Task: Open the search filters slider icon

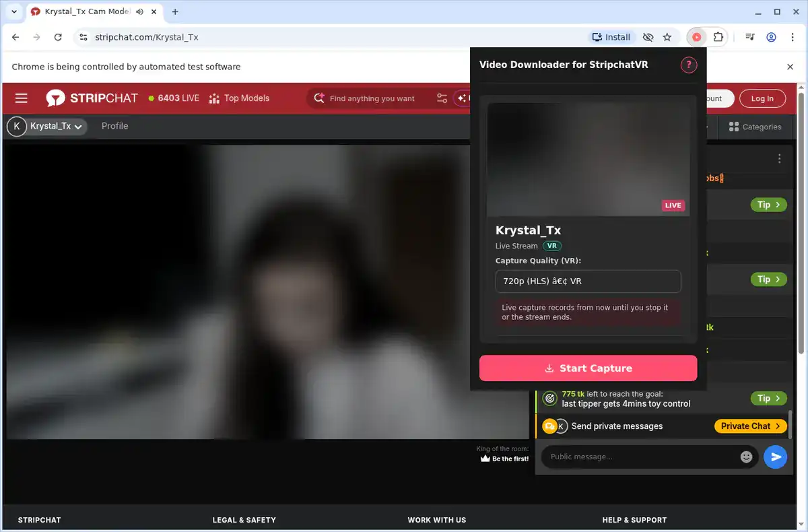Action: click(442, 98)
